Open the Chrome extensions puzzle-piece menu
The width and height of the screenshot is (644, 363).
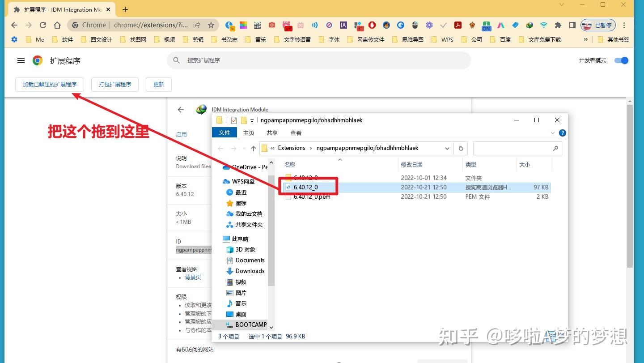(558, 25)
